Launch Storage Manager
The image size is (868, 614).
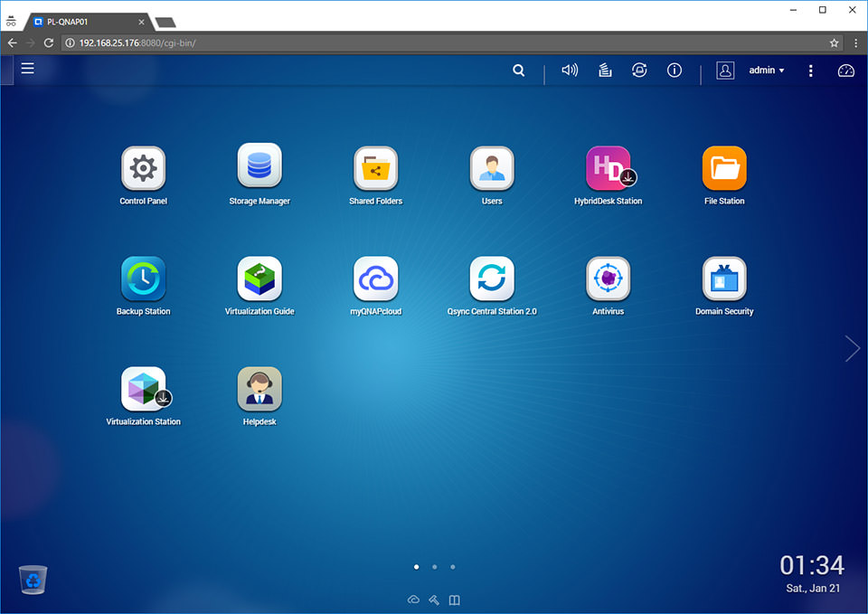click(259, 165)
